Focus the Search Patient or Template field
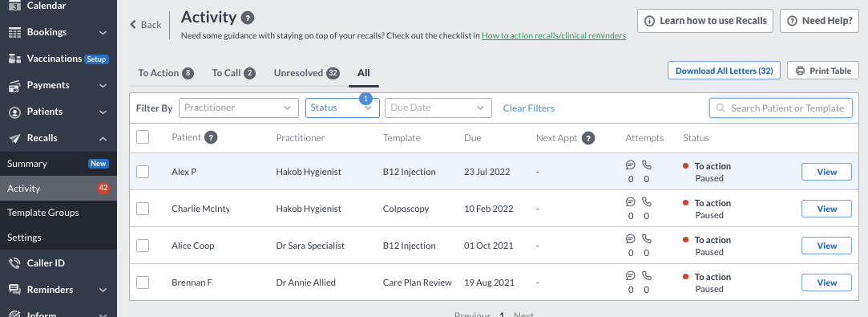The width and height of the screenshot is (868, 317). [x=781, y=108]
